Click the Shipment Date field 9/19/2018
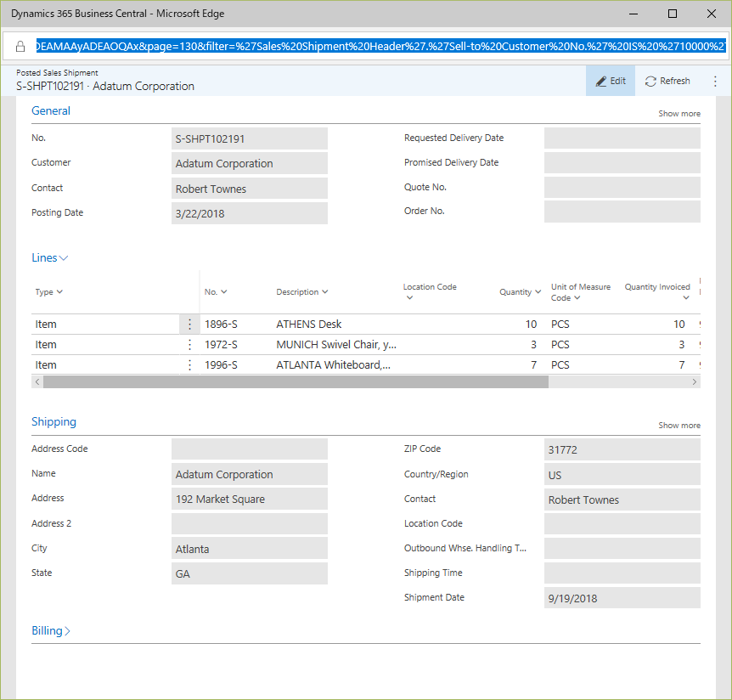732x700 pixels. (x=622, y=598)
